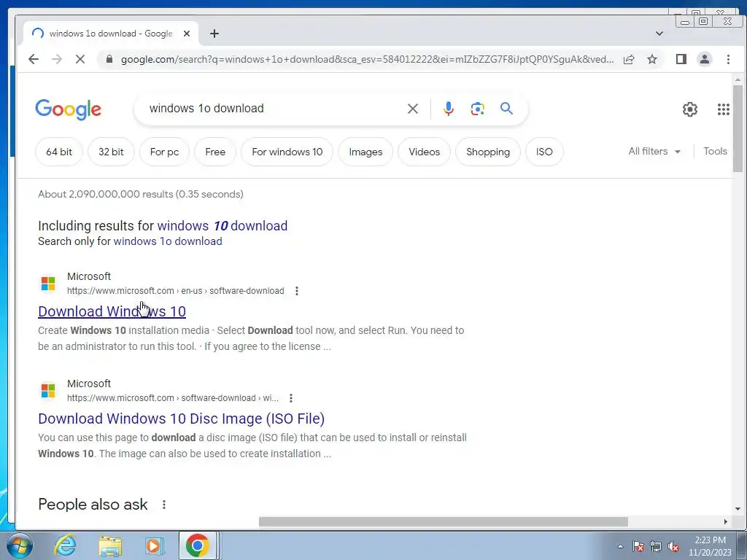Click the muted volume tray icon
The width and height of the screenshot is (747, 560).
pos(673,546)
